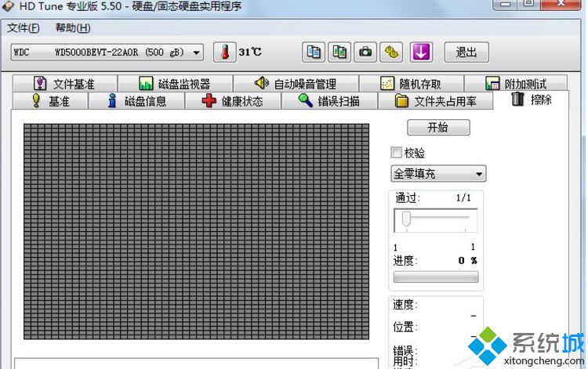Select the 擦除 erase tab
This screenshot has width=588, height=369.
click(531, 99)
